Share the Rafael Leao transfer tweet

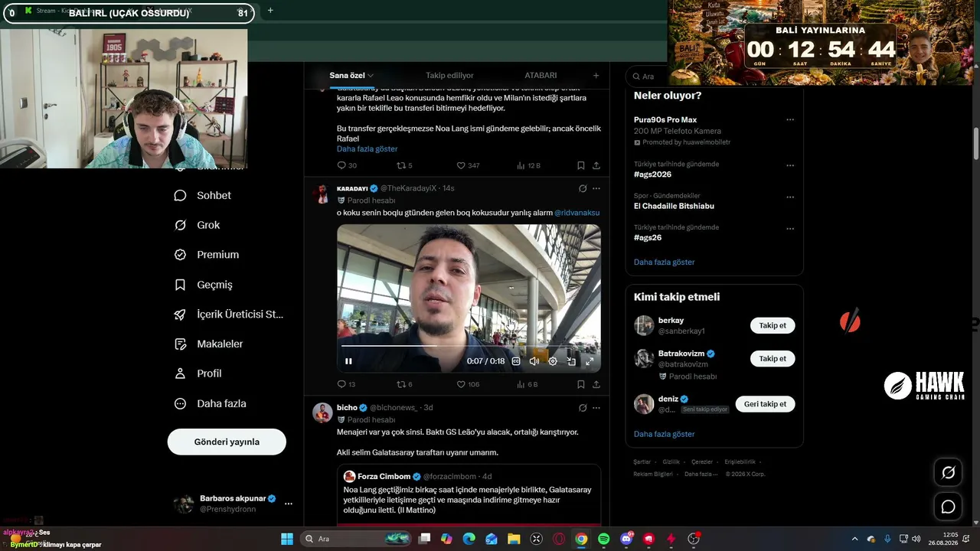(596, 165)
